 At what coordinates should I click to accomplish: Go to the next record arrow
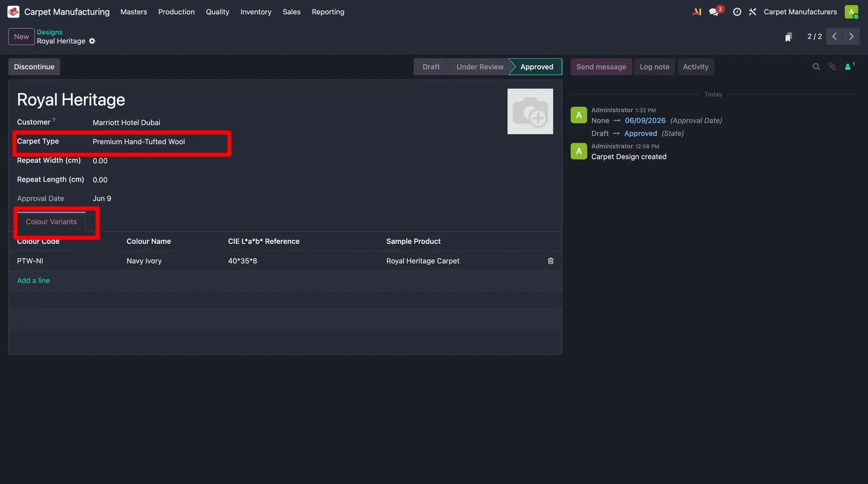point(851,36)
